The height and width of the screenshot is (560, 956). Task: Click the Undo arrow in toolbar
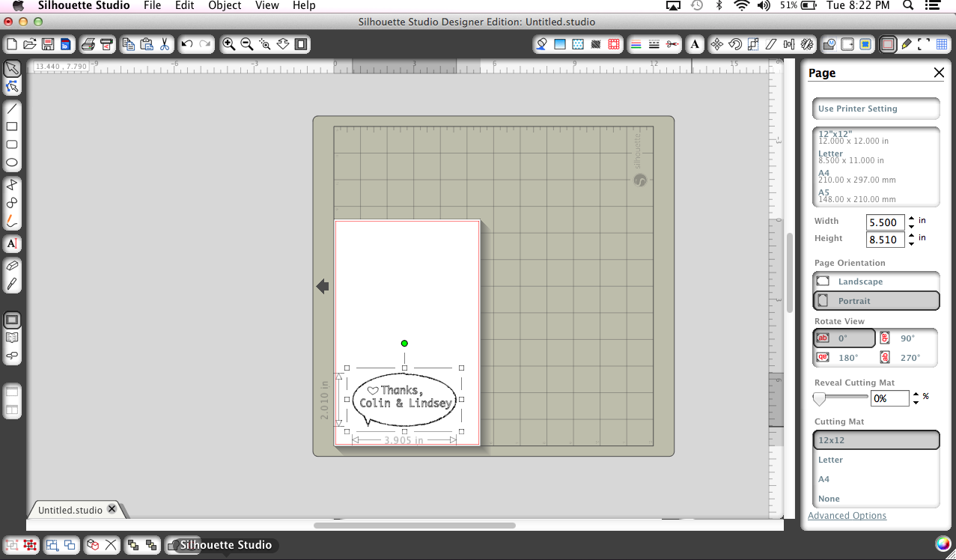tap(187, 44)
